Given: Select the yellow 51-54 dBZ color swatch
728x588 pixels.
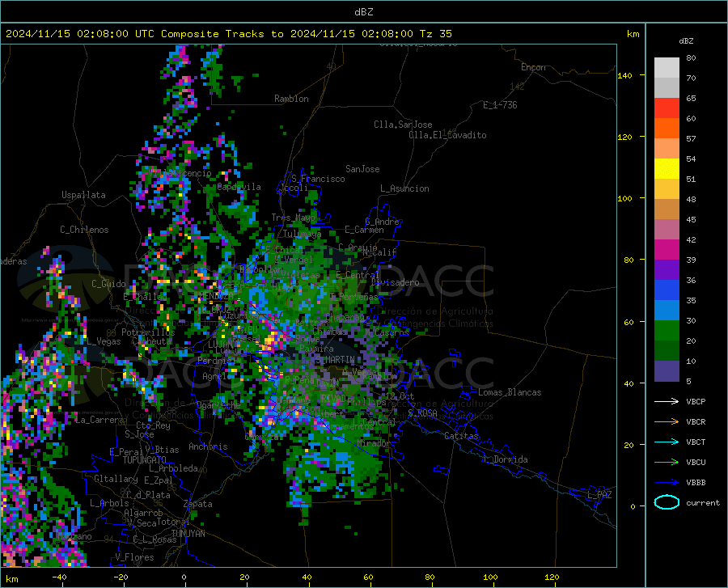Looking at the screenshot, I should [x=667, y=169].
